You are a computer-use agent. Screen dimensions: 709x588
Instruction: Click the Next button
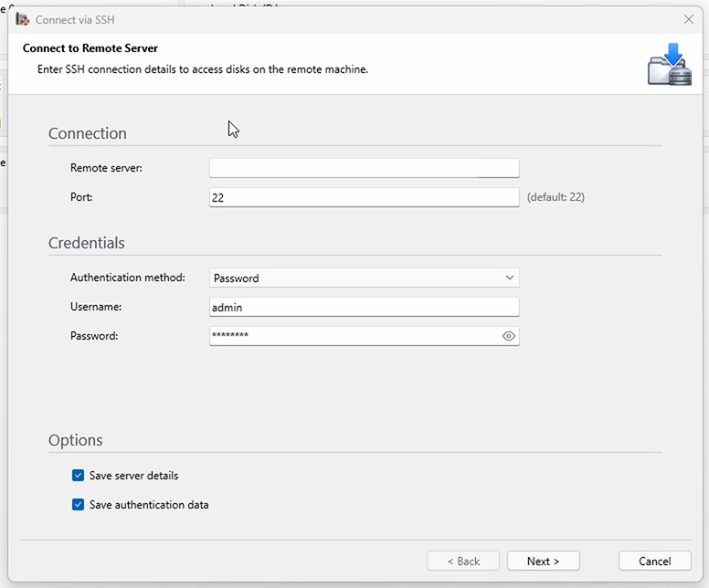click(544, 562)
